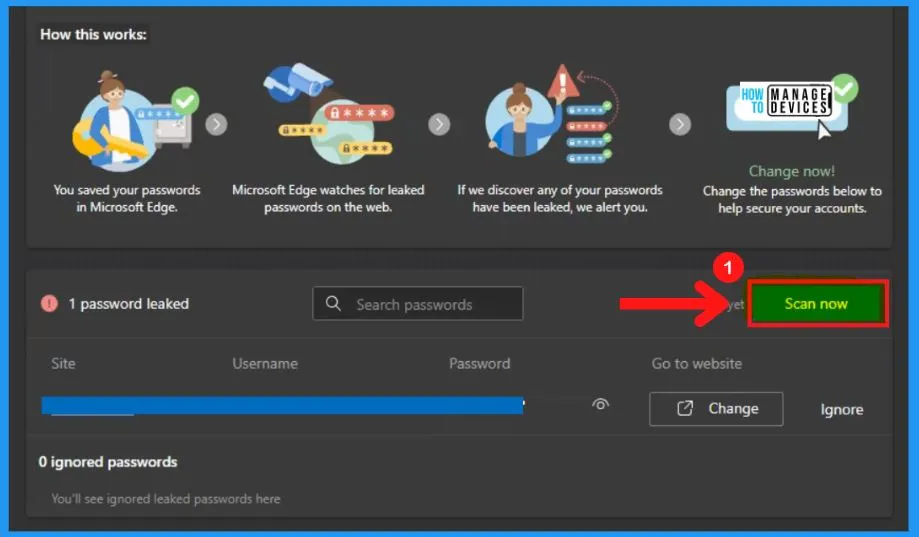Viewport: 919px width, 537px height.
Task: Click arrow chevron before Change now step
Action: tap(680, 124)
